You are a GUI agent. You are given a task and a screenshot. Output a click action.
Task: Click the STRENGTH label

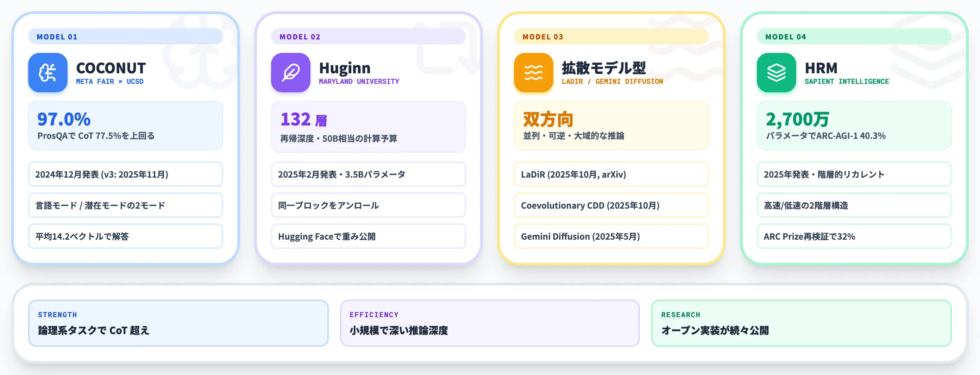pyautogui.click(x=57, y=315)
